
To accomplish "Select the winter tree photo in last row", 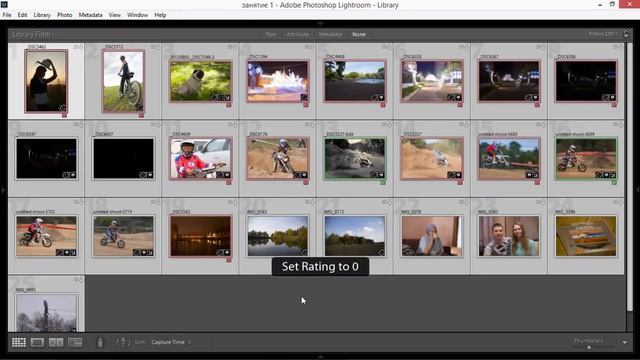I will 46,313.
